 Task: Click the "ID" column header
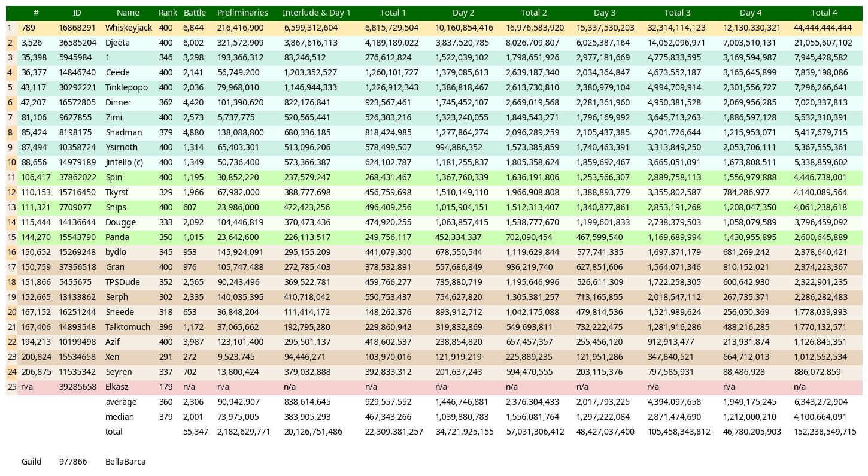tap(77, 13)
